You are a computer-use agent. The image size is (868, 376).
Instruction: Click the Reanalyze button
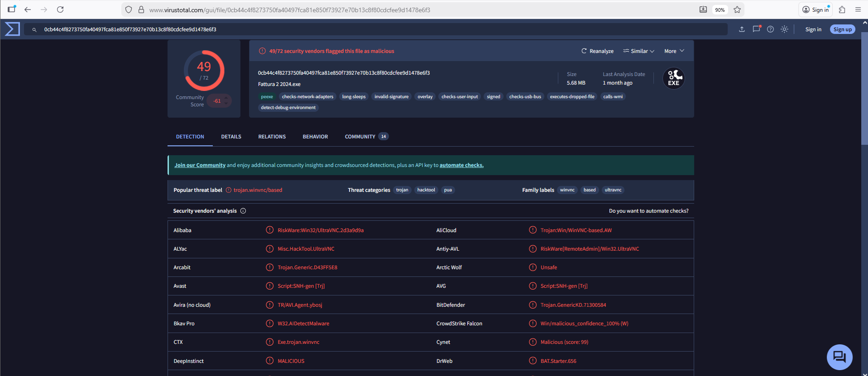click(x=597, y=51)
